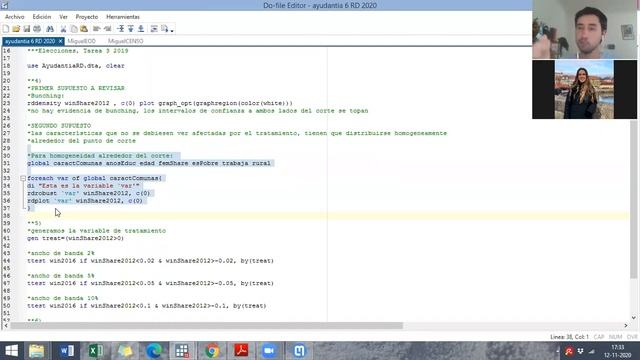The width and height of the screenshot is (640, 360).
Task: Click the vertical scrollbar down arrow
Action: tap(633, 318)
